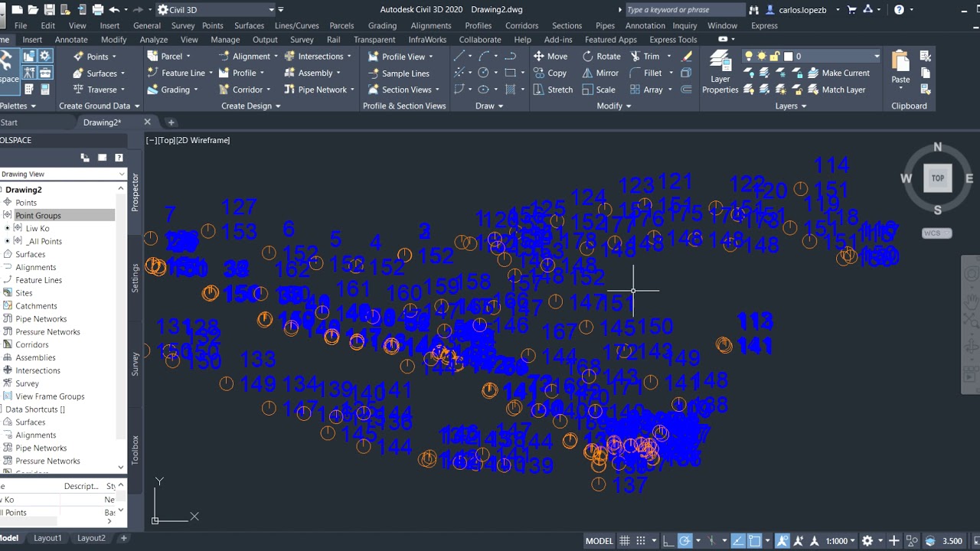Open the Annotate ribbon tab
This screenshot has width=980, height=551.
[71, 40]
